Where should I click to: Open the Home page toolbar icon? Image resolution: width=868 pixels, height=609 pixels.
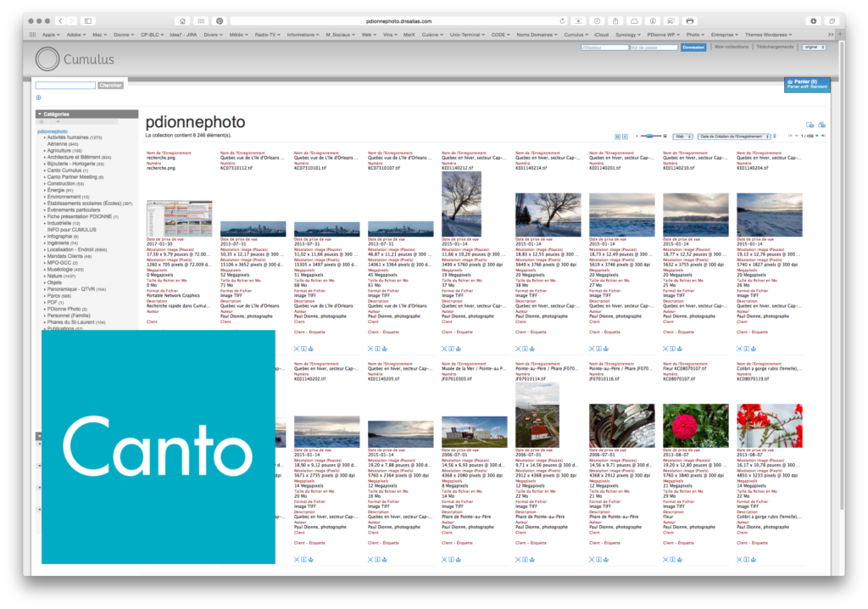click(x=182, y=21)
